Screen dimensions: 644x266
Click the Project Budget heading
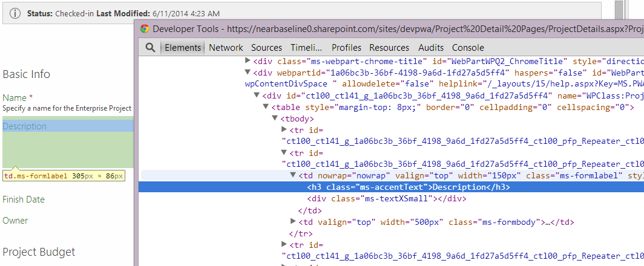[39, 251]
